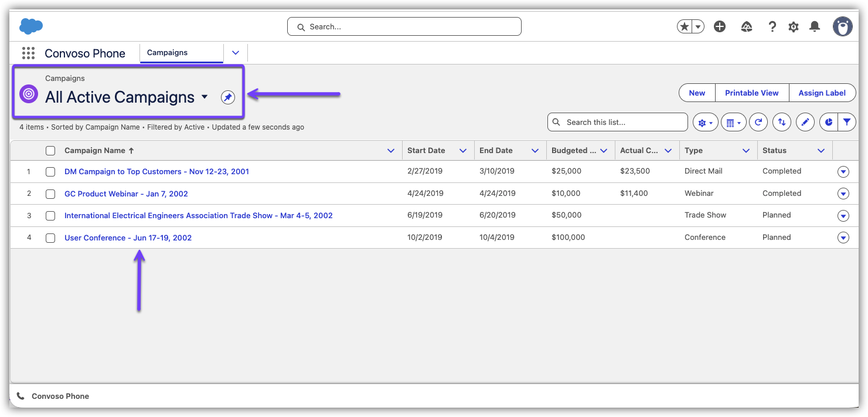This screenshot has width=868, height=417.
Task: Check the User Conference row checkbox
Action: point(50,238)
